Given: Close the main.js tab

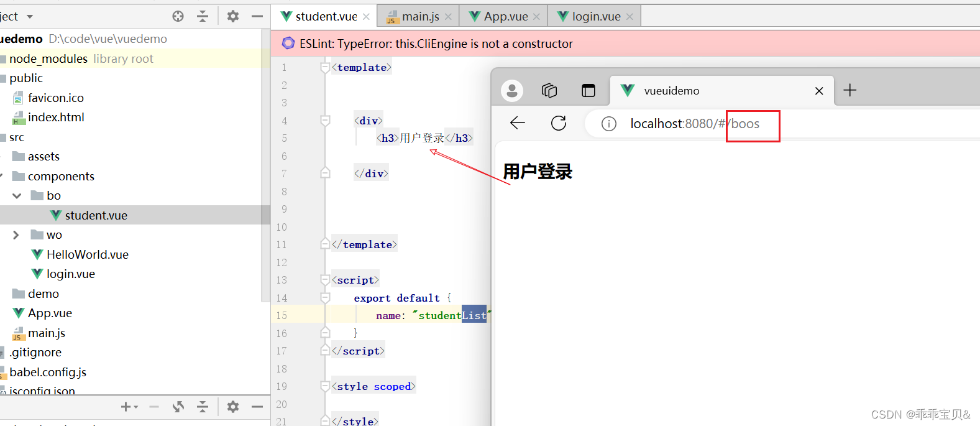Looking at the screenshot, I should point(448,17).
